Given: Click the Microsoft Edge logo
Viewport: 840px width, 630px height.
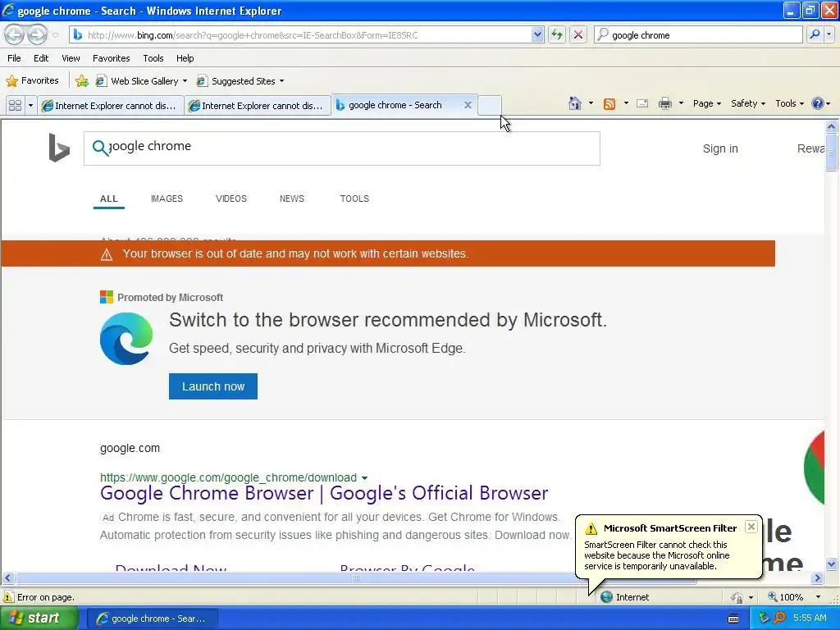Looking at the screenshot, I should coord(126,339).
